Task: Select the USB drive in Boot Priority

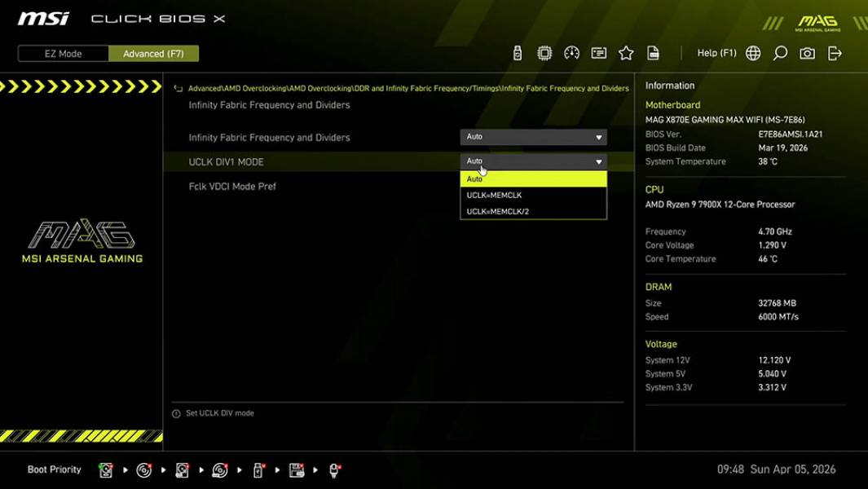Action: 257,470
